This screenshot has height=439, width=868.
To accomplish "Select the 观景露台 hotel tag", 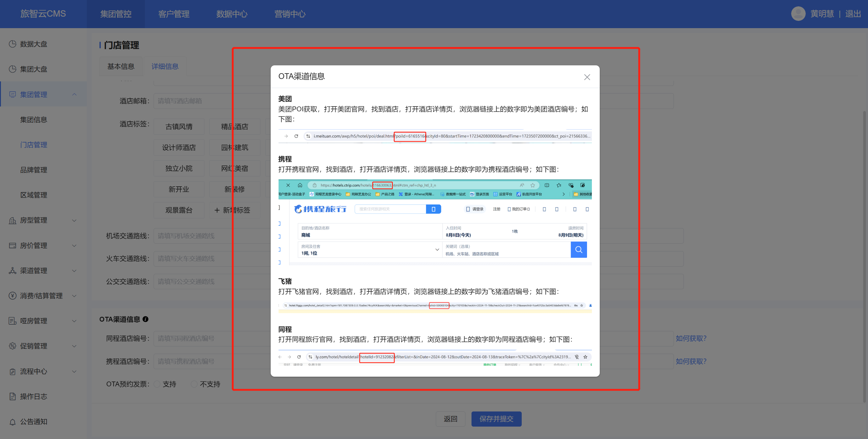I will (179, 210).
